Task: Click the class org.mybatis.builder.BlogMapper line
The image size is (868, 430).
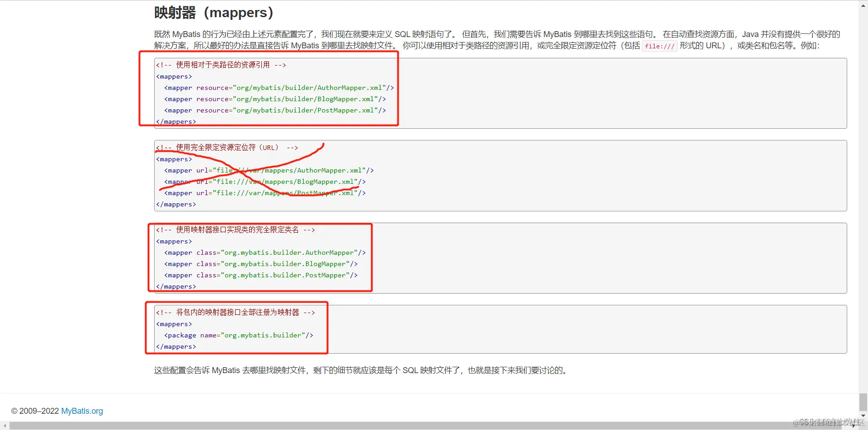Action: click(261, 264)
